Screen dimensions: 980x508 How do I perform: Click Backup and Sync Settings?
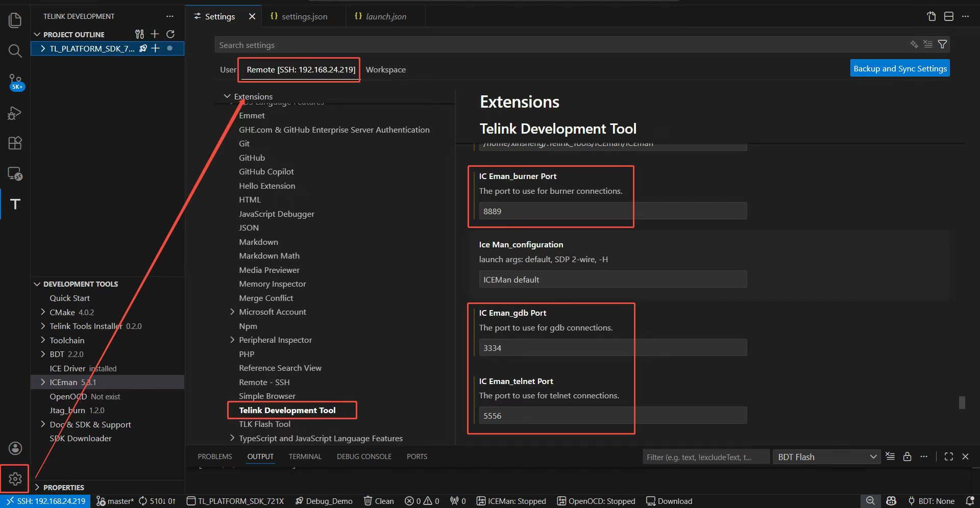tap(899, 68)
